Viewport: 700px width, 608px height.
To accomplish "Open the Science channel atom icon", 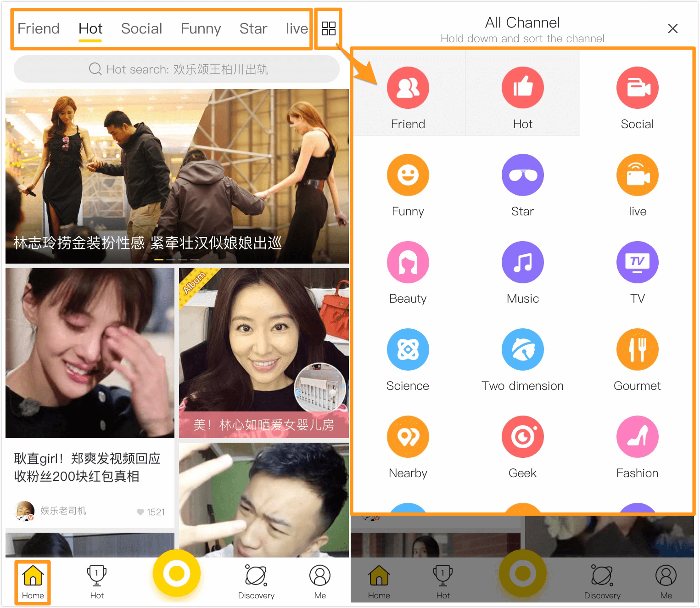I will tap(408, 349).
